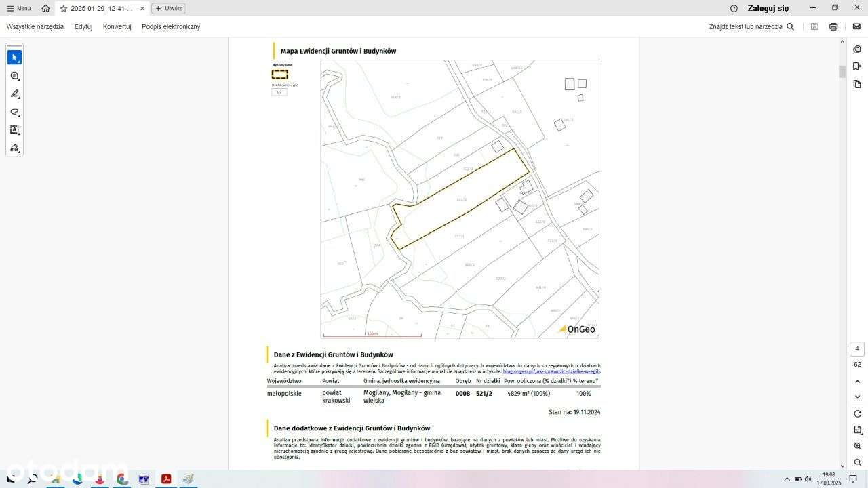Image resolution: width=868 pixels, height=488 pixels.
Task: Edit the current page number field
Action: click(857, 349)
